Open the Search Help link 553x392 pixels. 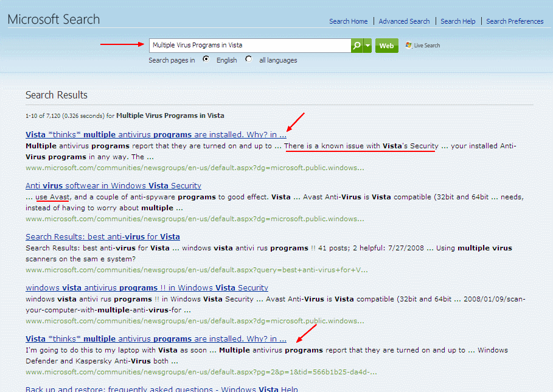pos(457,21)
